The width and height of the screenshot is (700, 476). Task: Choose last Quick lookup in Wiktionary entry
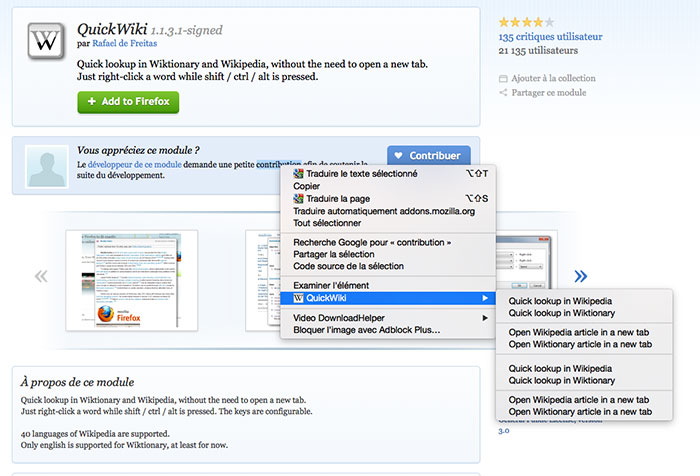point(584,380)
